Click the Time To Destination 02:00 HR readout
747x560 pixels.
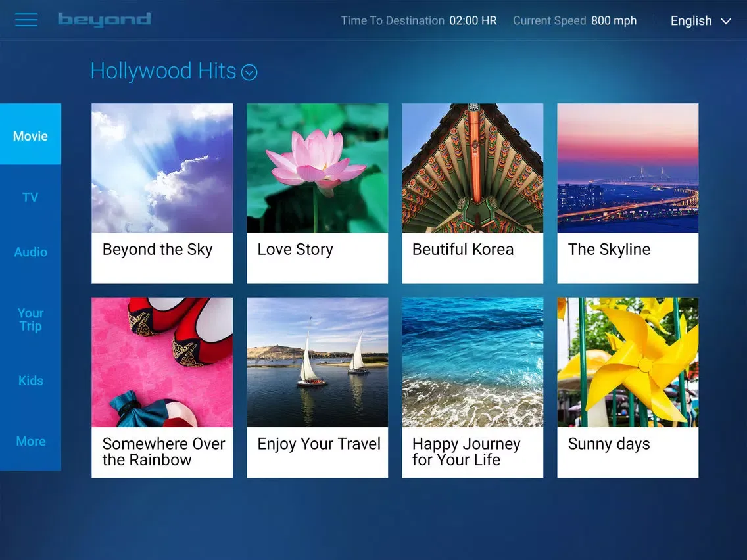pyautogui.click(x=419, y=21)
